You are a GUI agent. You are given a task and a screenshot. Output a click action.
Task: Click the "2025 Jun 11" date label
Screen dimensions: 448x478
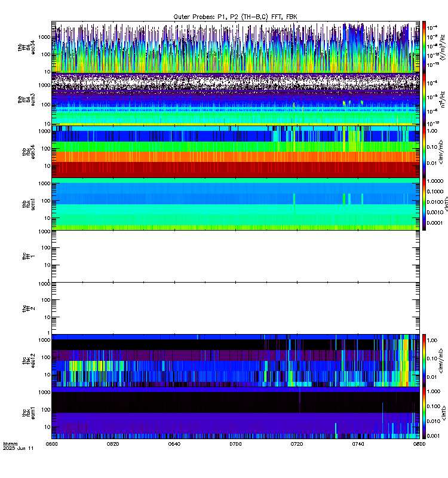coord(19,448)
